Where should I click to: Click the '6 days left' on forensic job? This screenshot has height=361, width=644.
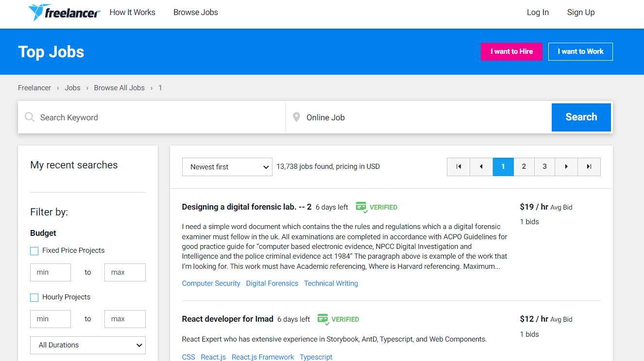[x=332, y=207]
